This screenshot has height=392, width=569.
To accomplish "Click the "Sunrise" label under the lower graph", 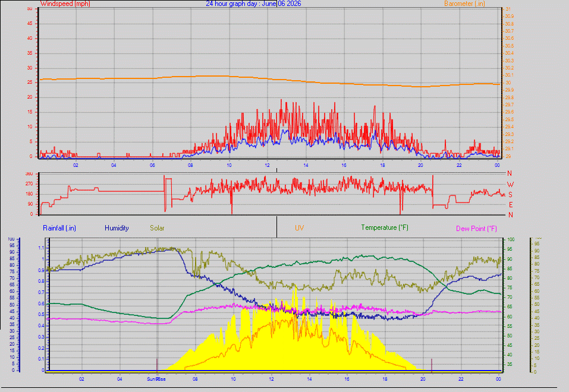I will point(156,380).
